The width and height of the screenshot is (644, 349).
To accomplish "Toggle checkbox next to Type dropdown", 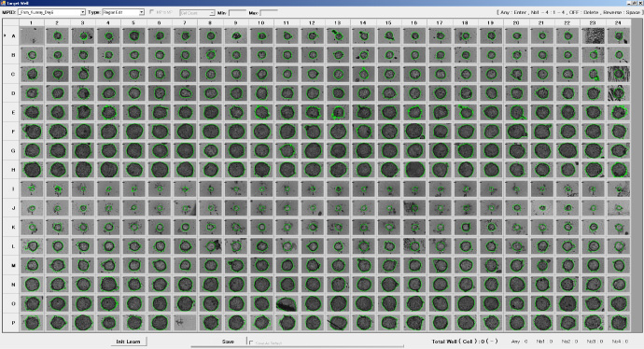I will tap(151, 12).
